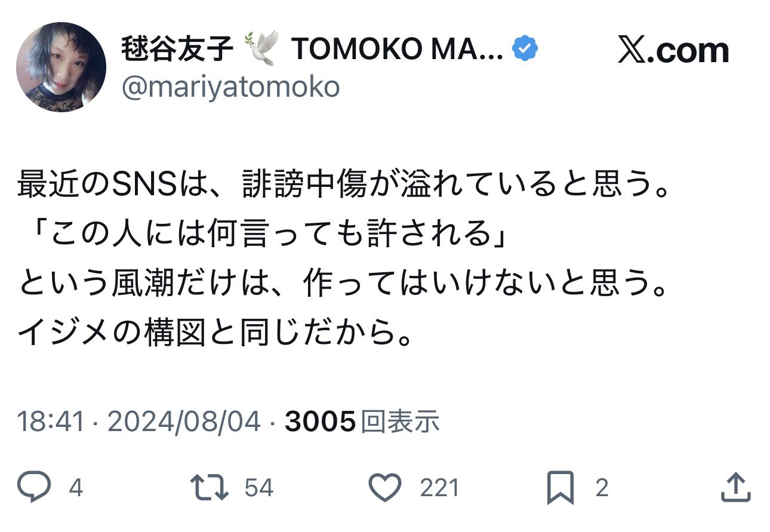Click the repost count 54
770x532 pixels.
pos(259,488)
